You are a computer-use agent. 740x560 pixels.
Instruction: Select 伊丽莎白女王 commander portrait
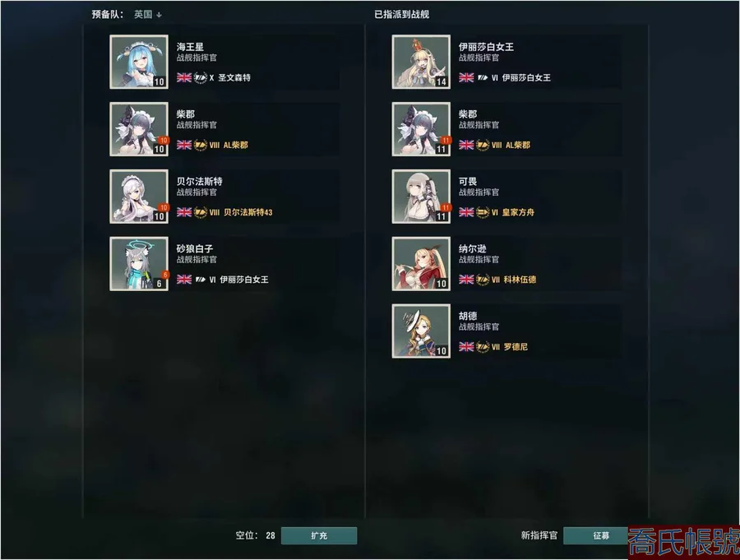tap(421, 62)
